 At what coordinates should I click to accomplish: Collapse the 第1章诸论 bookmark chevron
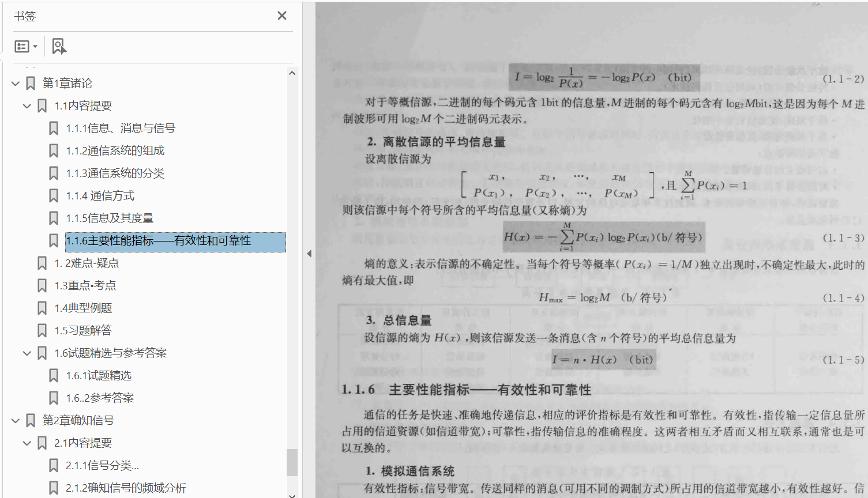15,82
